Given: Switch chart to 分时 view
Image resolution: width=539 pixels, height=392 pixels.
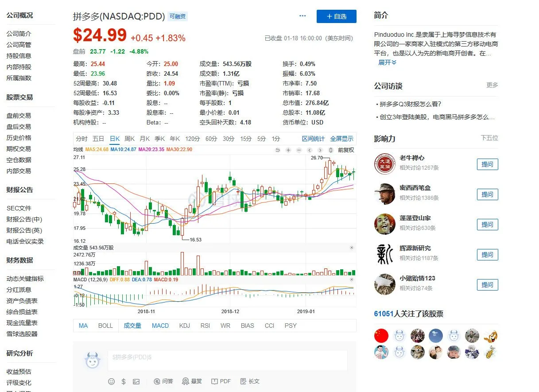Looking at the screenshot, I should 81,139.
